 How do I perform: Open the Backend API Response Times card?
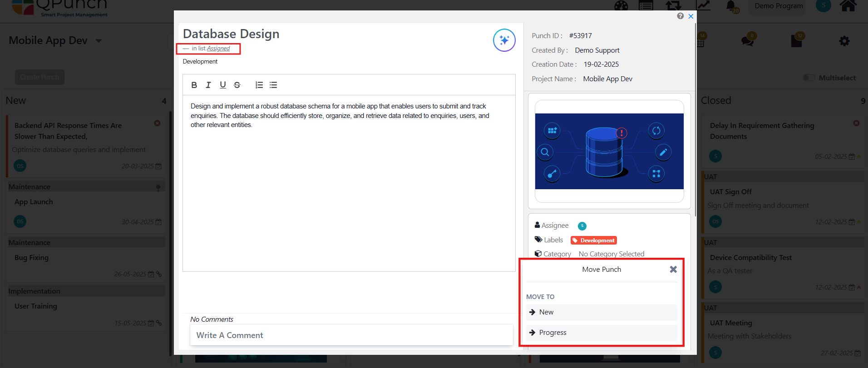click(x=86, y=146)
